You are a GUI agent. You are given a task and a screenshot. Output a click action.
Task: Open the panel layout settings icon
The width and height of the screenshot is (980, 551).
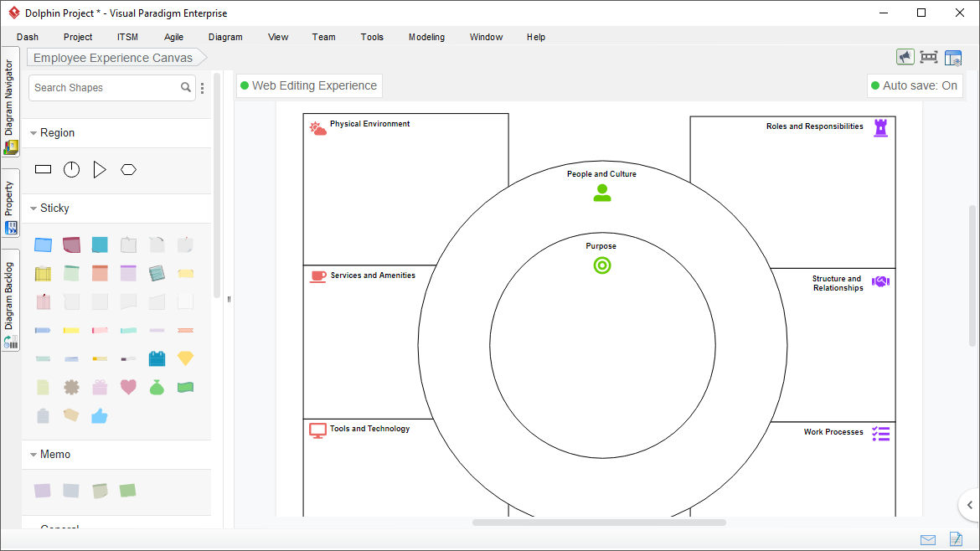click(953, 58)
